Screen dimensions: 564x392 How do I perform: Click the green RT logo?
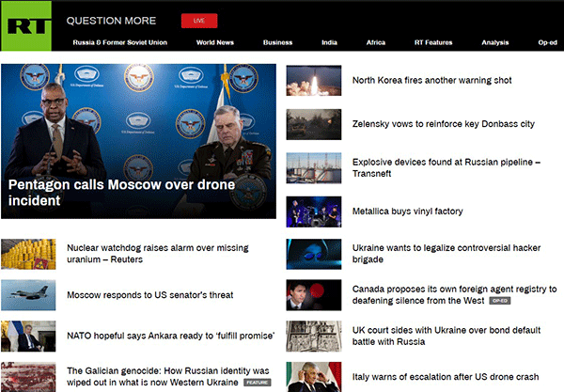tap(26, 26)
